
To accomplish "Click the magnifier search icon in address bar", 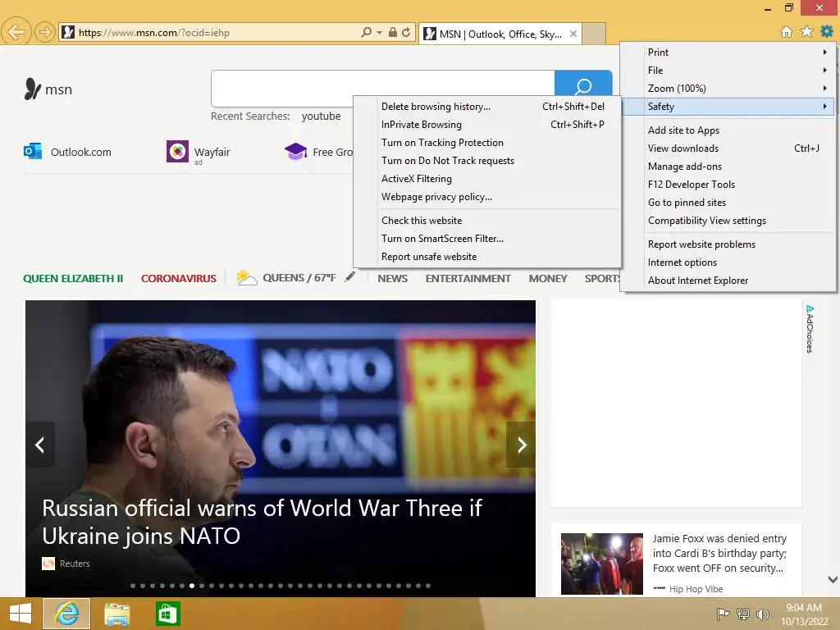I will click(x=367, y=32).
